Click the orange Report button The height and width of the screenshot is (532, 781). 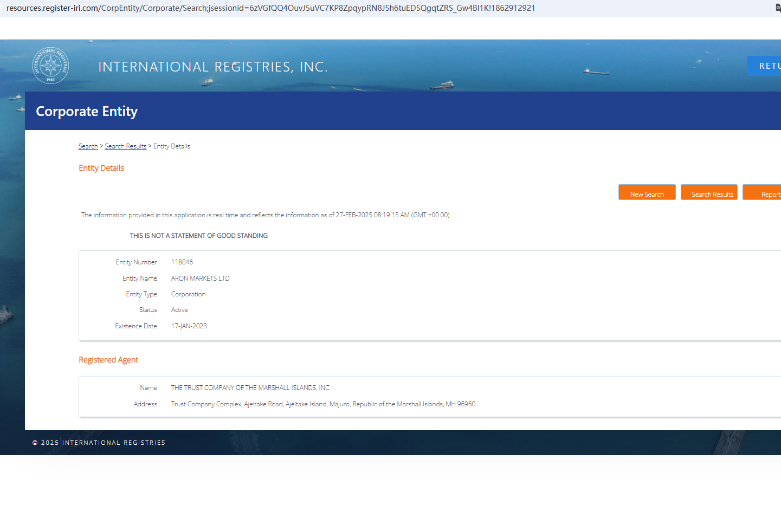click(x=762, y=192)
